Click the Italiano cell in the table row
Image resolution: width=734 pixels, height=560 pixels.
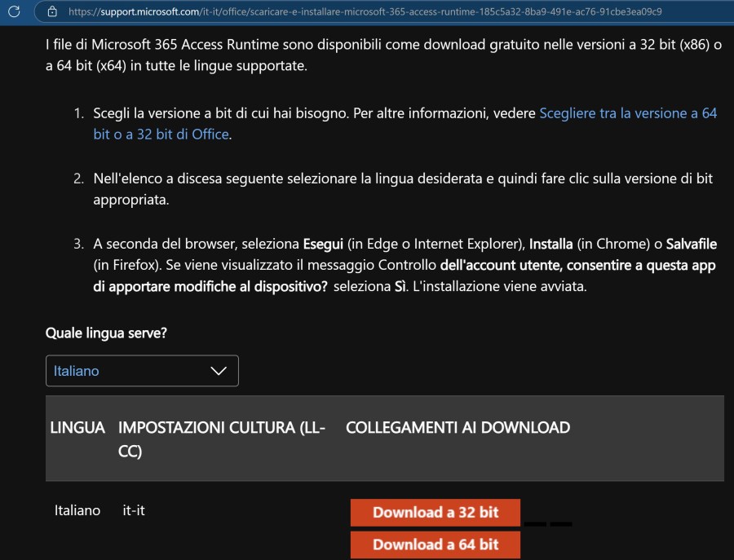click(x=77, y=510)
